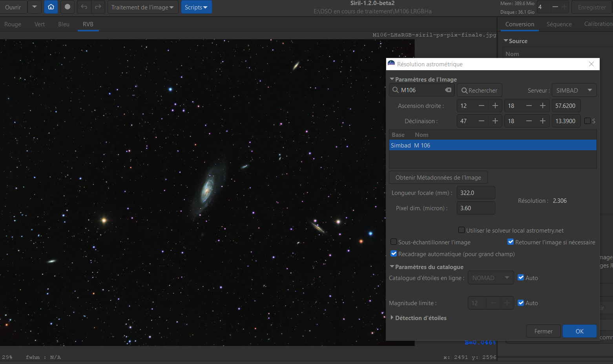This screenshot has height=364, width=613.
Task: Click the right ascension seconds field 57.6200
Action: (x=566, y=106)
